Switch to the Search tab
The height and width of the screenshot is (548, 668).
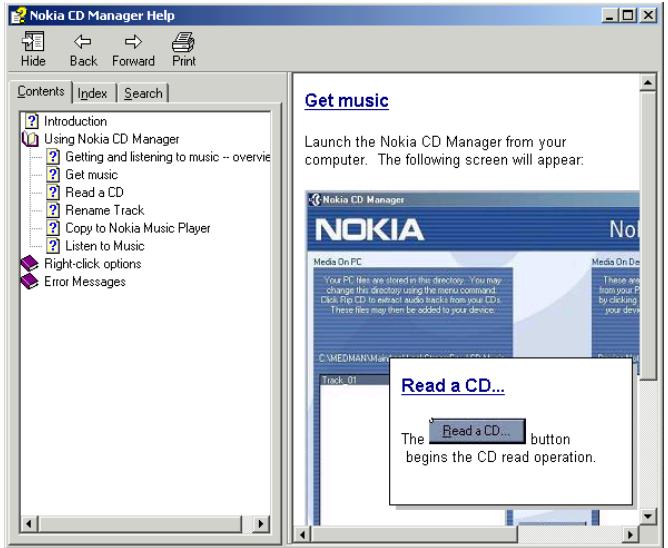pyautogui.click(x=143, y=93)
